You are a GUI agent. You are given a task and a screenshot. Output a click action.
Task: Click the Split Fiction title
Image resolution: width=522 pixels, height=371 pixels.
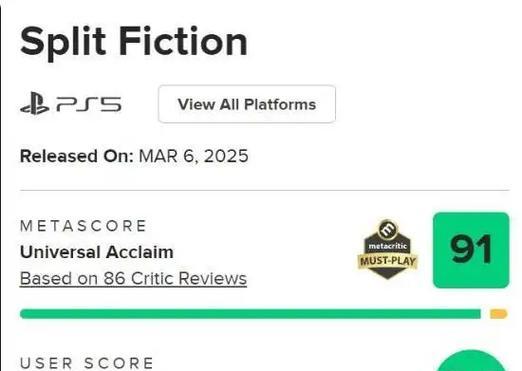pyautogui.click(x=134, y=42)
